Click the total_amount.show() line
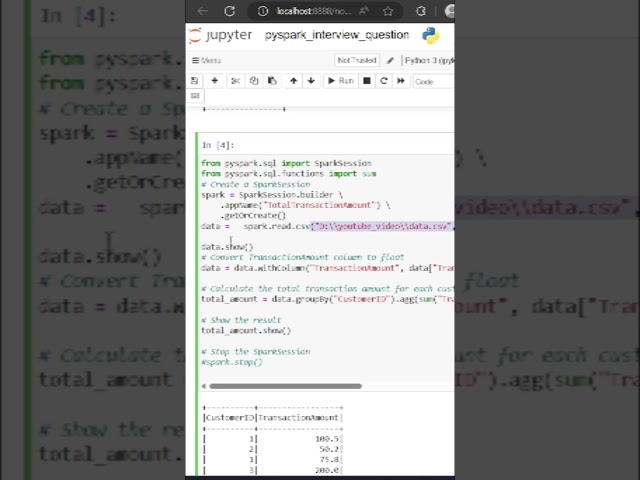The height and width of the screenshot is (480, 640). (x=246, y=331)
